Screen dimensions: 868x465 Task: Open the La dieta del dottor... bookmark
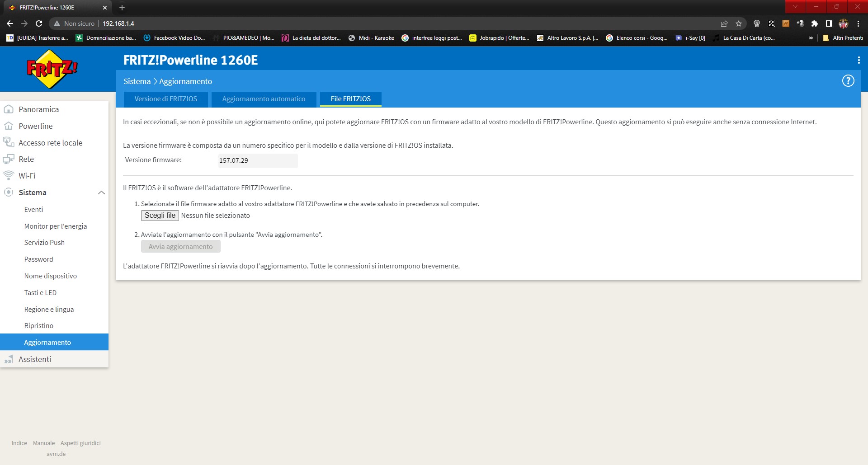click(311, 38)
